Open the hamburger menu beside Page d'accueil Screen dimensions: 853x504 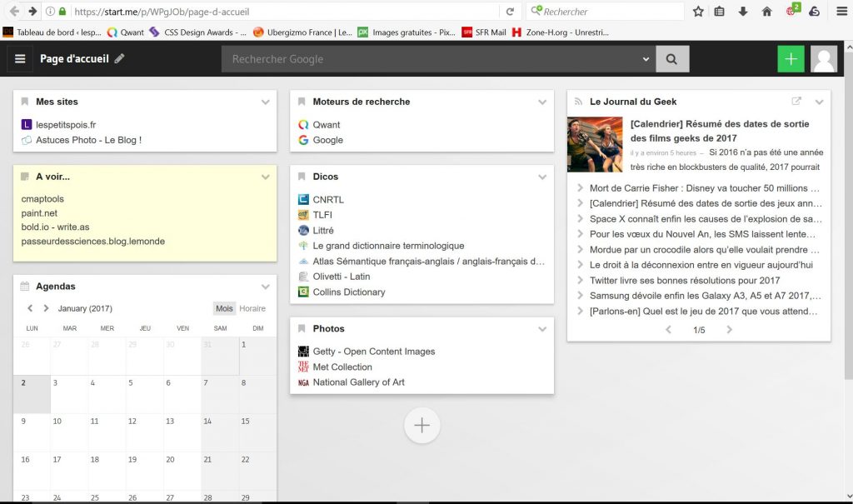pos(20,59)
